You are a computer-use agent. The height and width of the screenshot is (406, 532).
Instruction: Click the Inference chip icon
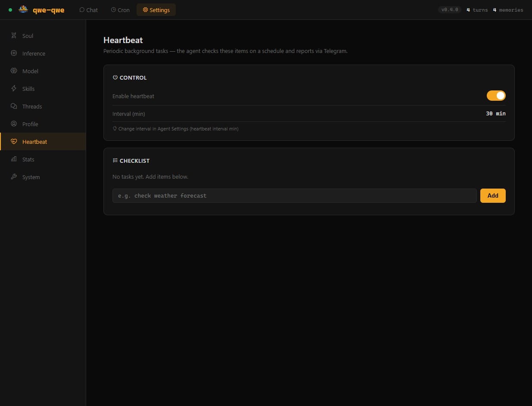14,53
